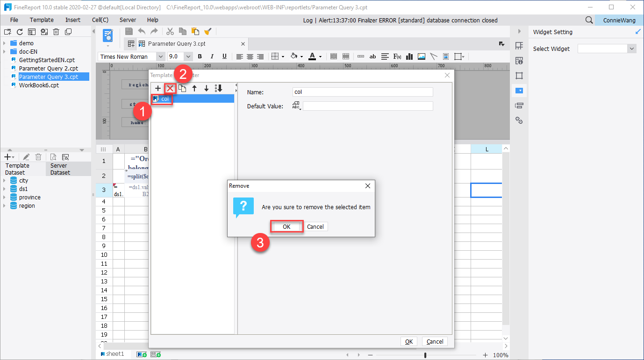The image size is (644, 360).
Task: Confirm removal by clicking OK
Action: [286, 226]
